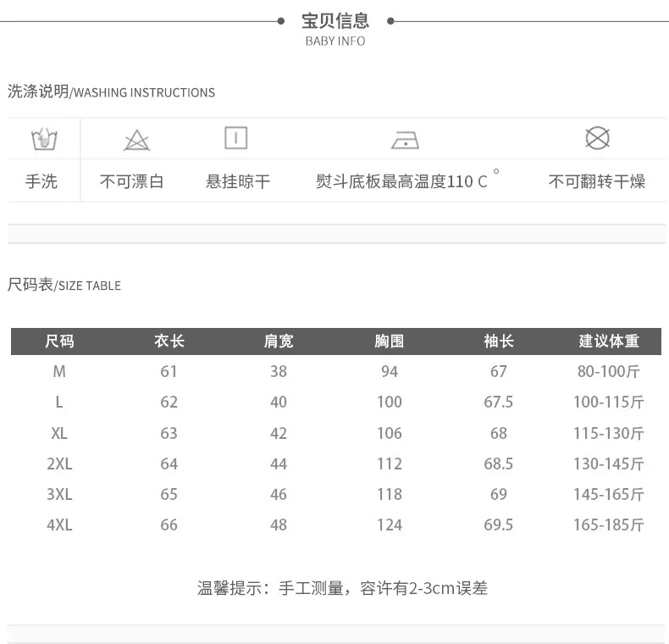Click sleeve length value 68 in XL row

pyautogui.click(x=499, y=433)
